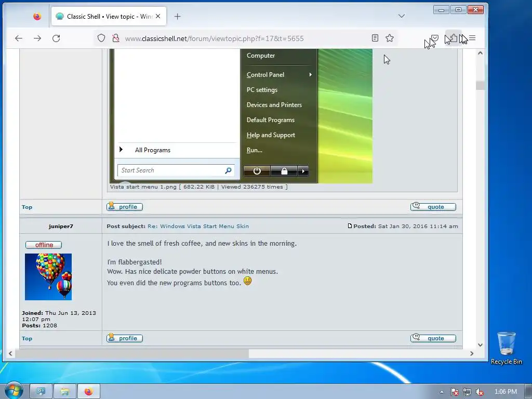
Task: Click the muted volume tray icon
Action: [480, 392]
